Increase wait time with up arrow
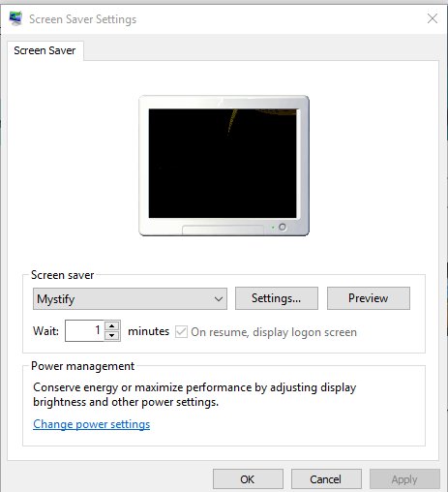The height and width of the screenshot is (492, 448). (112, 325)
